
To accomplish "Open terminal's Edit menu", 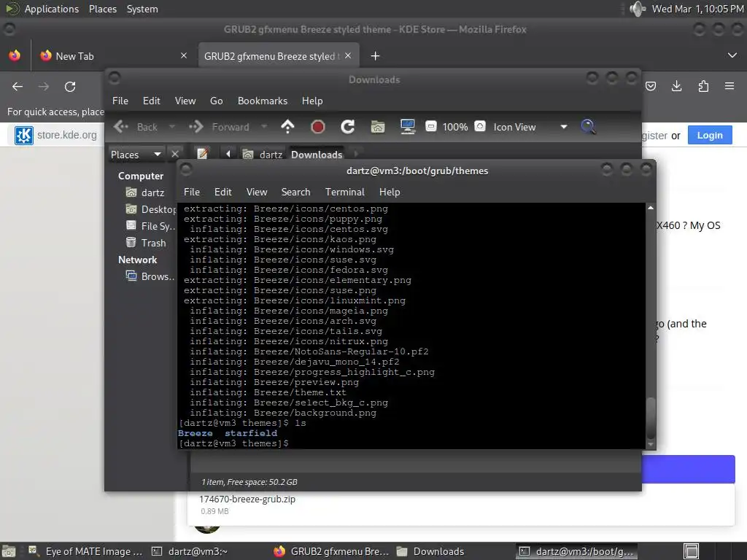I will tap(223, 192).
